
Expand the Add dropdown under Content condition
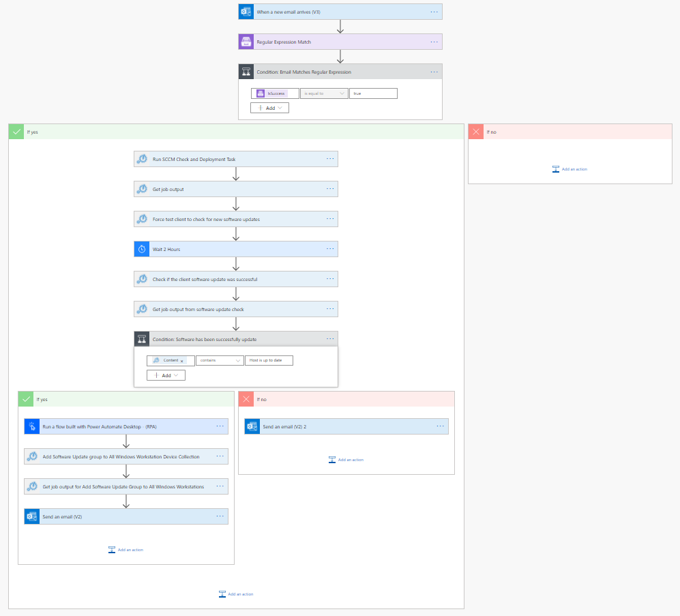click(166, 375)
